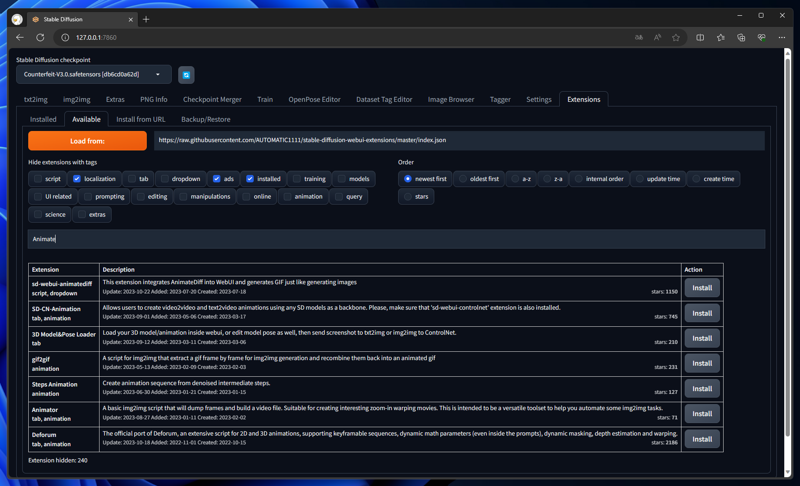Viewport: 800px width, 486px height.
Task: Open Stable Diffusion checkpoint dropdown
Action: [x=93, y=74]
